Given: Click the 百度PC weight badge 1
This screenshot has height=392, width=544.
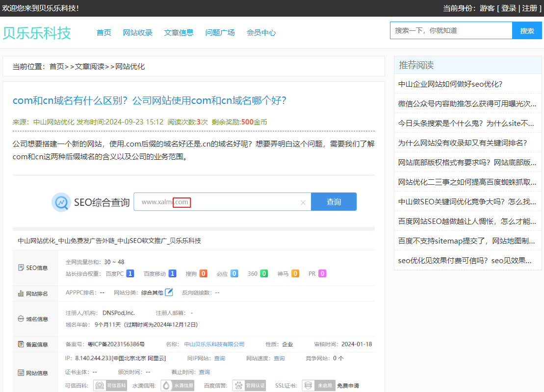Looking at the screenshot, I should [130, 273].
